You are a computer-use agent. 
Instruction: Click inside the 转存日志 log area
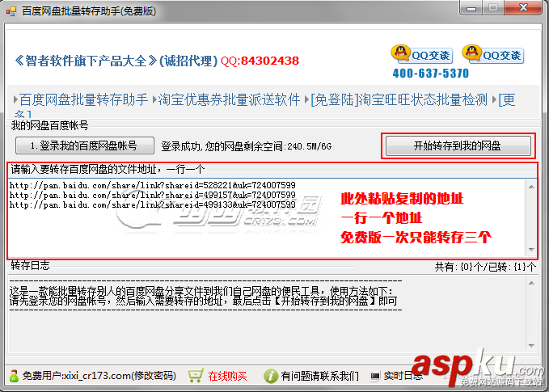pyautogui.click(x=268, y=314)
